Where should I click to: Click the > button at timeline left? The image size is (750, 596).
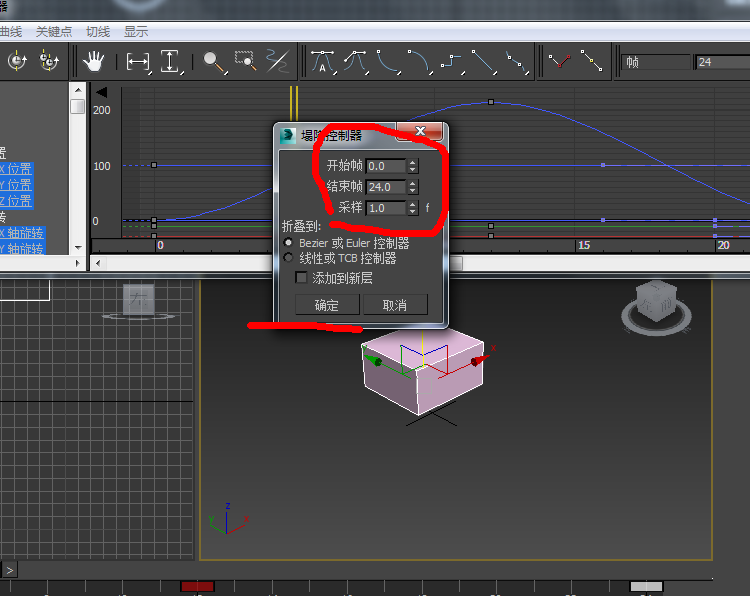[x=10, y=570]
